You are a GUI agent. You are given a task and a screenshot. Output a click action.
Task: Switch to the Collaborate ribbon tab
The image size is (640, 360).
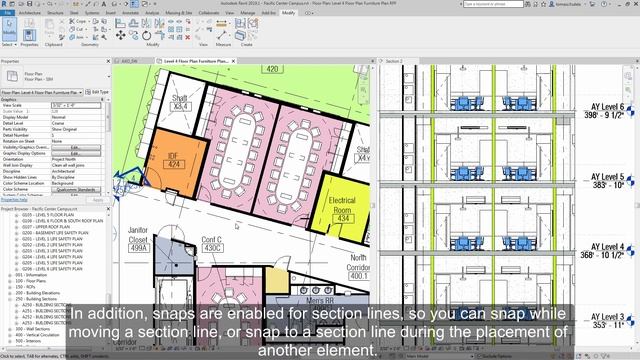[209, 13]
